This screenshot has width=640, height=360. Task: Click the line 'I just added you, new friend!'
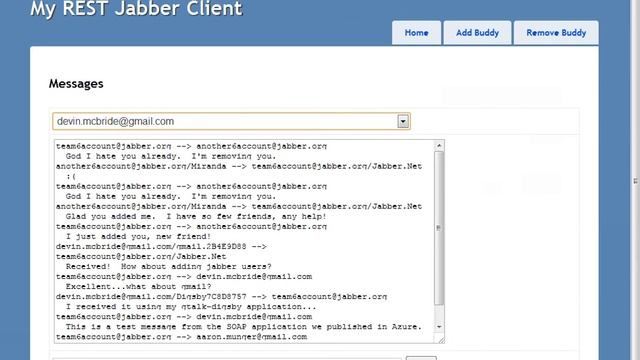tap(138, 236)
